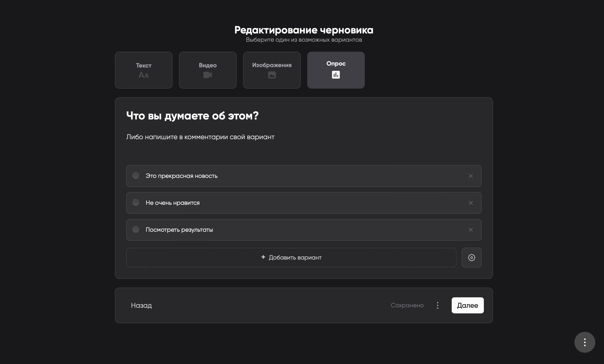Screen dimensions: 604x364
Task: Open floating round three-dot menu button
Action: (x=585, y=342)
